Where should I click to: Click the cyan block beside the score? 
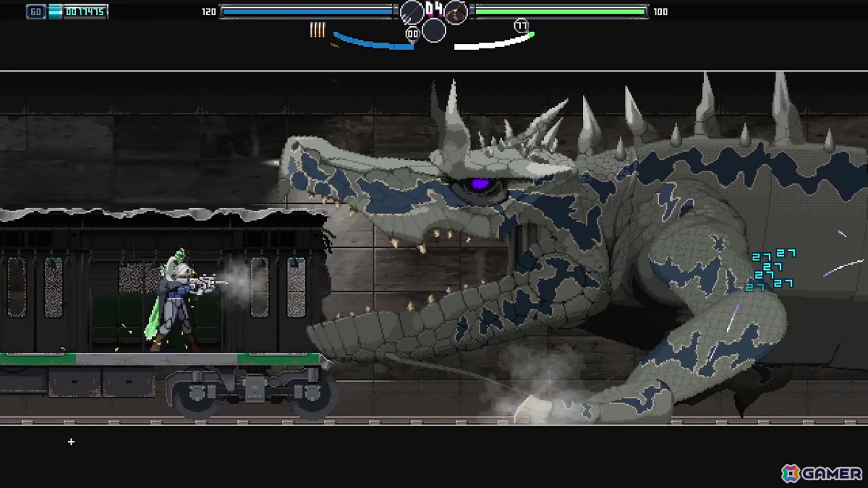tap(55, 12)
